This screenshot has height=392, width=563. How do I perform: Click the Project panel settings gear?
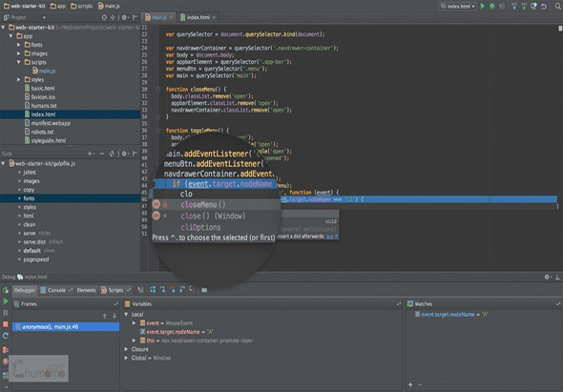click(124, 17)
